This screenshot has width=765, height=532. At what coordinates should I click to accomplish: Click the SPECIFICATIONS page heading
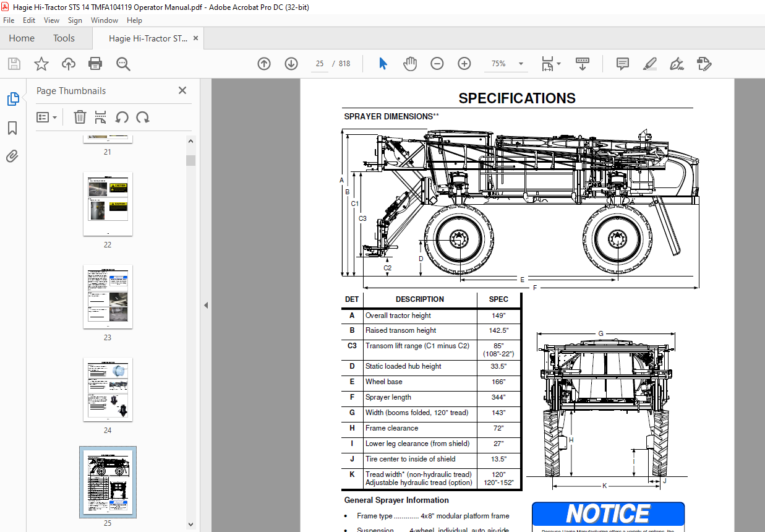pyautogui.click(x=517, y=98)
